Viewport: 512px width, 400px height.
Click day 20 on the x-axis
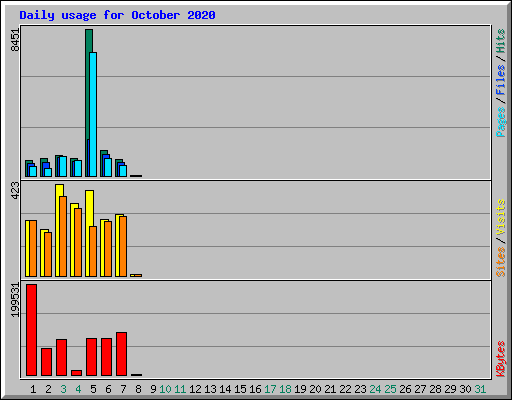click(315, 389)
